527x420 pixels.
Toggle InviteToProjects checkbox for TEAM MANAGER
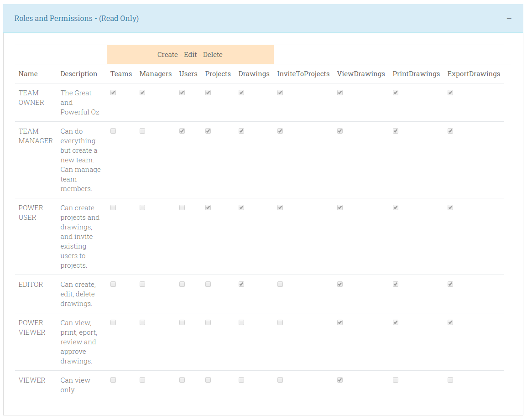coord(280,131)
